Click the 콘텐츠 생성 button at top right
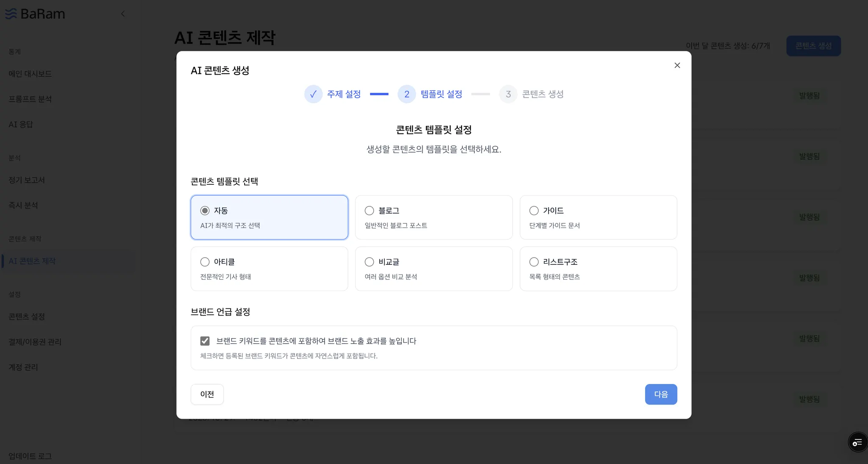Viewport: 868px width, 464px height. point(813,46)
